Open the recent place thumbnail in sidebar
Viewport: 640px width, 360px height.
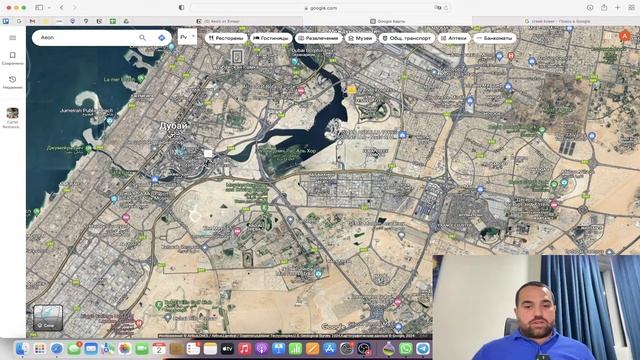[x=13, y=113]
